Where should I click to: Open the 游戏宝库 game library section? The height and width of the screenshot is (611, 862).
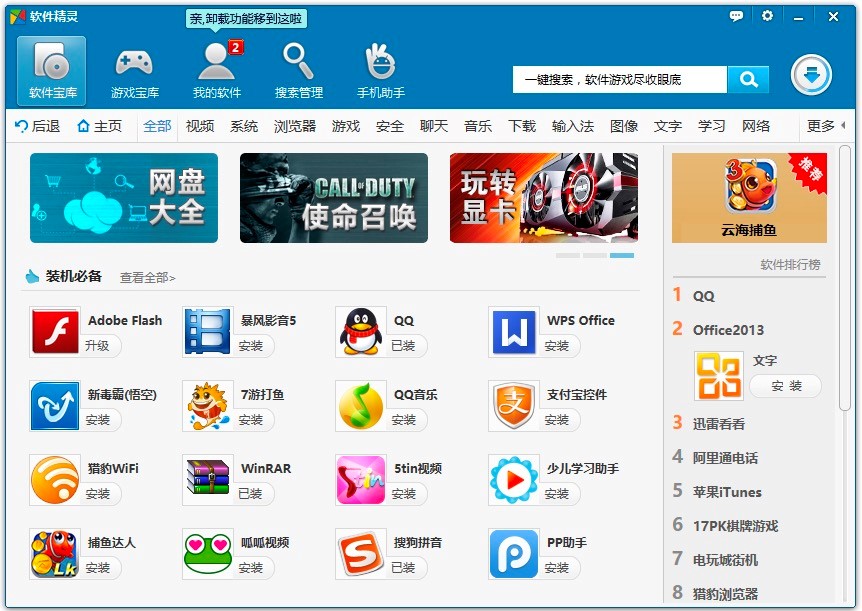[135, 70]
